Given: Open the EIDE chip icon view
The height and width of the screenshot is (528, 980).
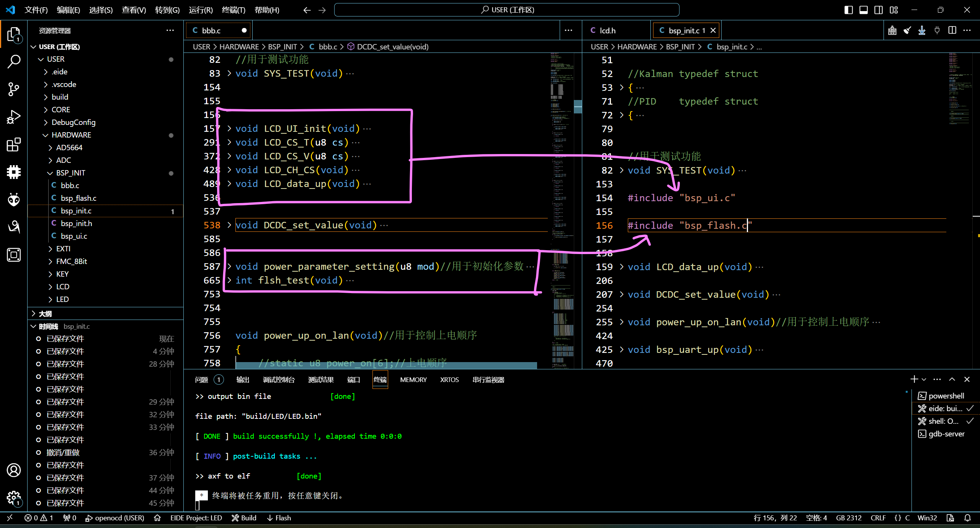Looking at the screenshot, I should pyautogui.click(x=14, y=172).
